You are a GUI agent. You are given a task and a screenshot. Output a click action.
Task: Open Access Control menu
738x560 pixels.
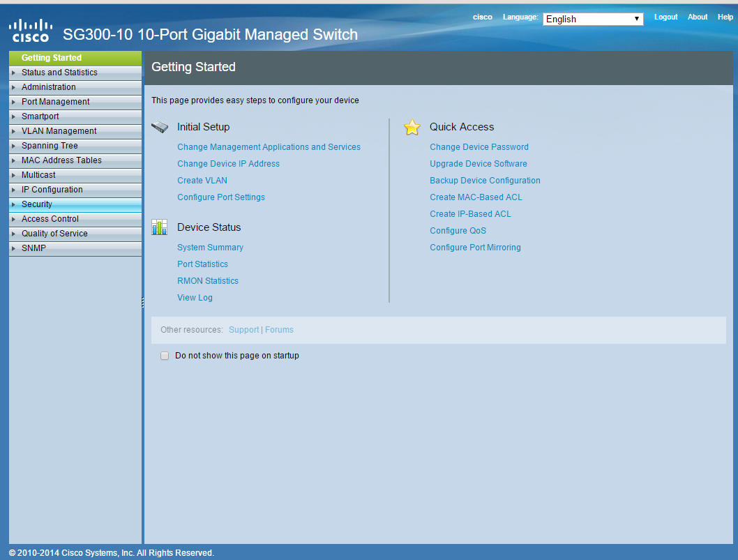tap(75, 219)
